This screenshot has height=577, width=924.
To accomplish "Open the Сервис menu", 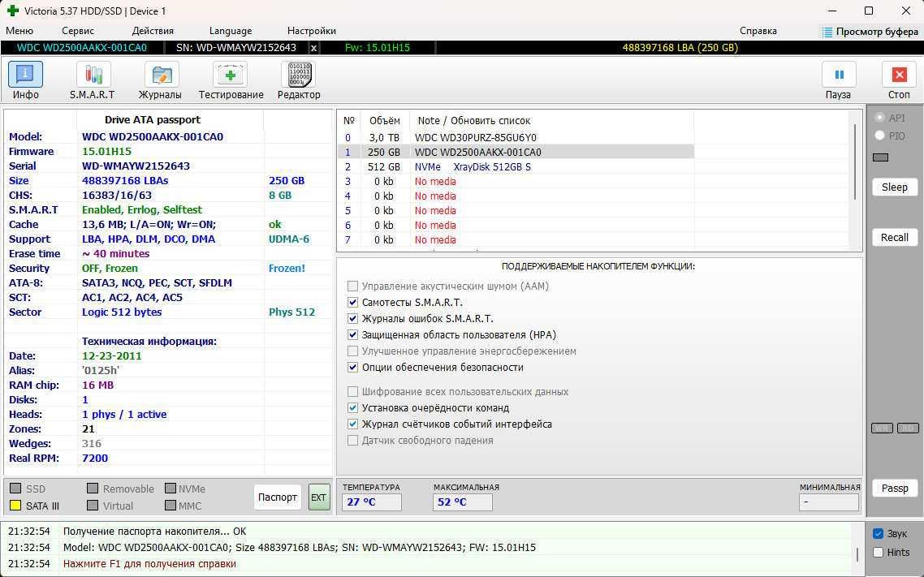I will 78,31.
